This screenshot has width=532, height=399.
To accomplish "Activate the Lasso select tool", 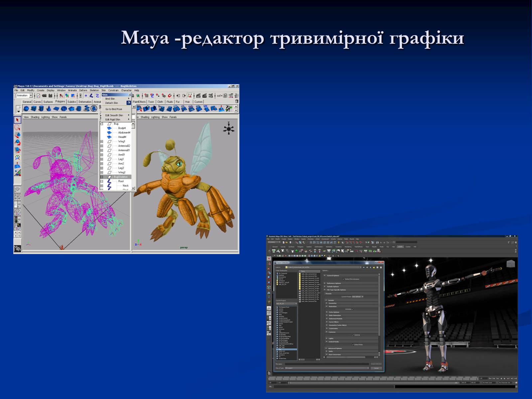I will (17, 127).
